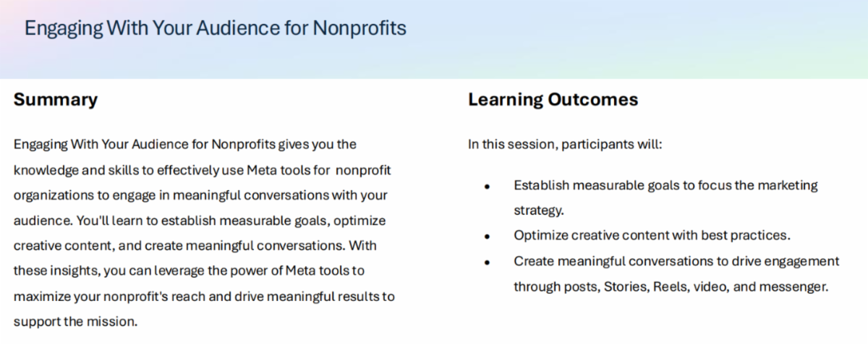Click the summary line beginning 'knowledge and skills'
The image size is (868, 345).
pyautogui.click(x=202, y=170)
